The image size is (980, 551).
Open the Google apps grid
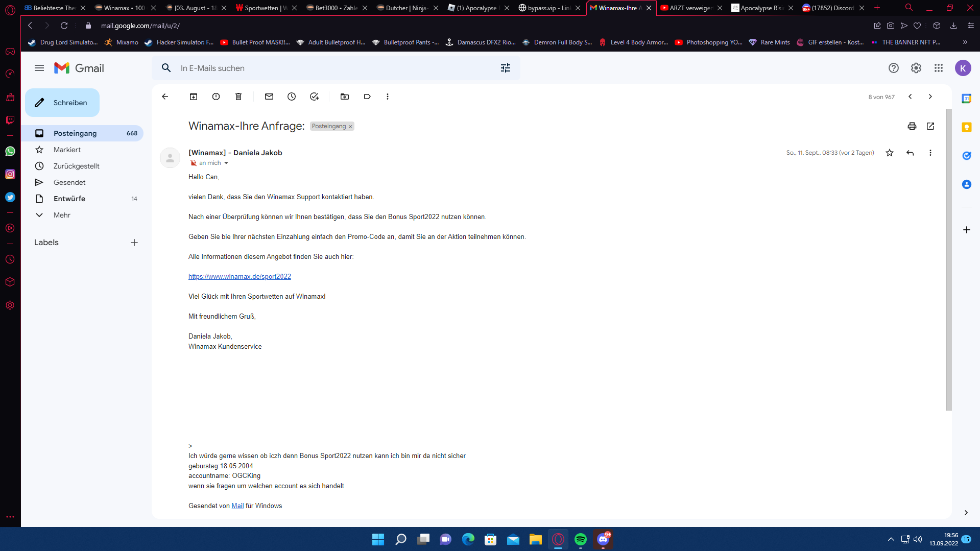[x=939, y=68]
